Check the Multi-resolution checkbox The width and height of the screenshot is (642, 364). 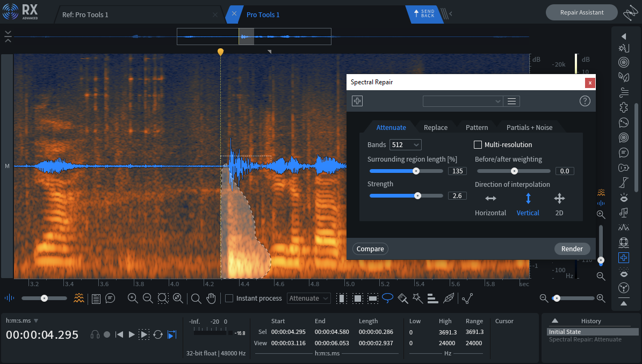(x=478, y=144)
